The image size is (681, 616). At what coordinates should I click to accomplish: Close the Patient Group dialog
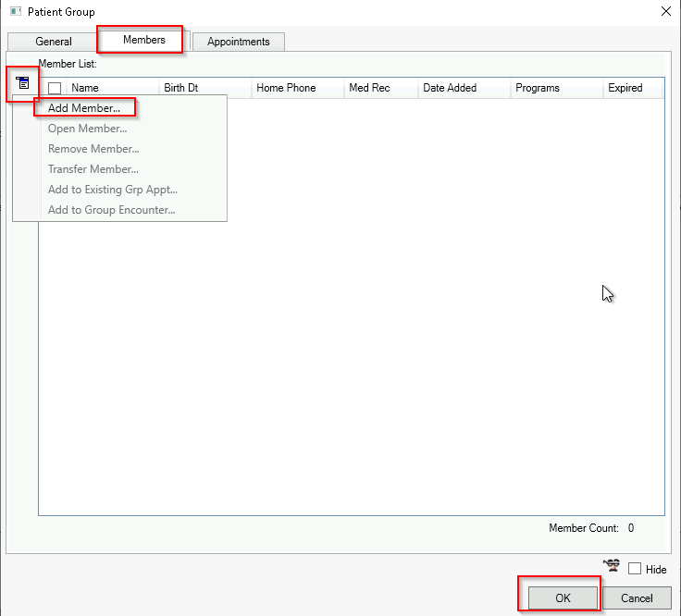[666, 11]
